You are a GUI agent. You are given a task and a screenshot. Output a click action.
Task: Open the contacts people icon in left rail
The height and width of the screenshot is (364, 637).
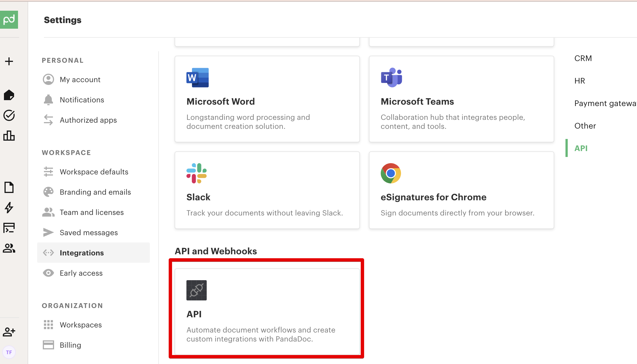pyautogui.click(x=9, y=248)
